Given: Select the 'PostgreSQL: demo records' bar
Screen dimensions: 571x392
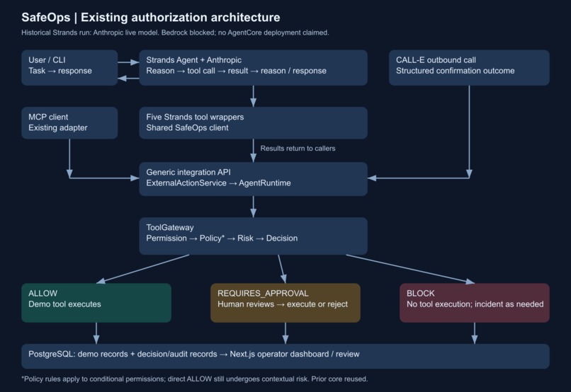Looking at the screenshot, I should tap(285, 357).
